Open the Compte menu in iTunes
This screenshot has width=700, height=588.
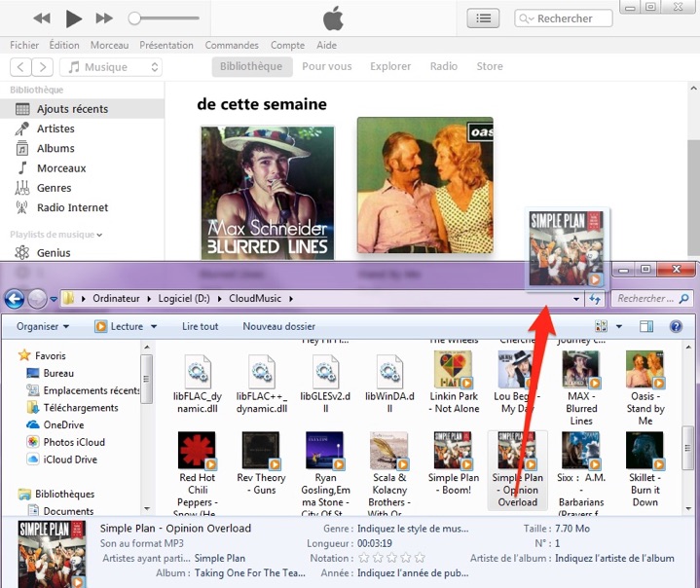[287, 45]
